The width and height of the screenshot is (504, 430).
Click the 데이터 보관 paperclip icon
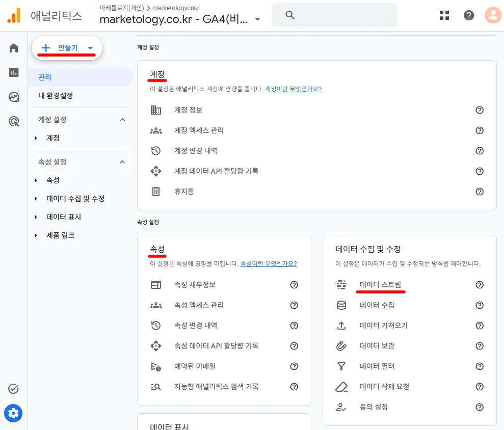341,346
